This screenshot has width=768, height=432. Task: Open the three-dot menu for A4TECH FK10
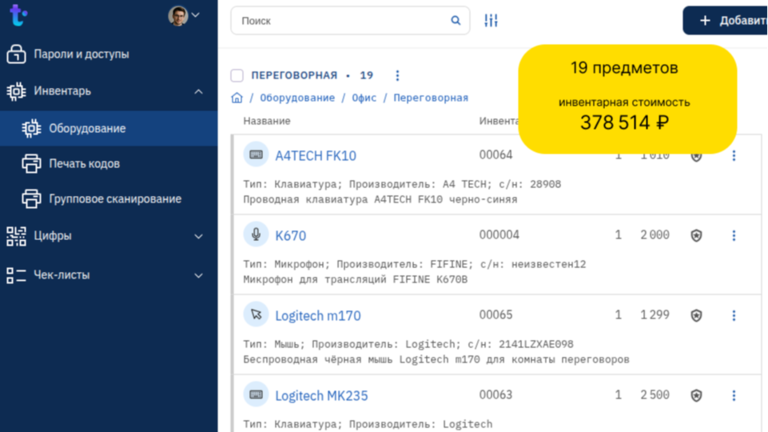click(x=734, y=156)
